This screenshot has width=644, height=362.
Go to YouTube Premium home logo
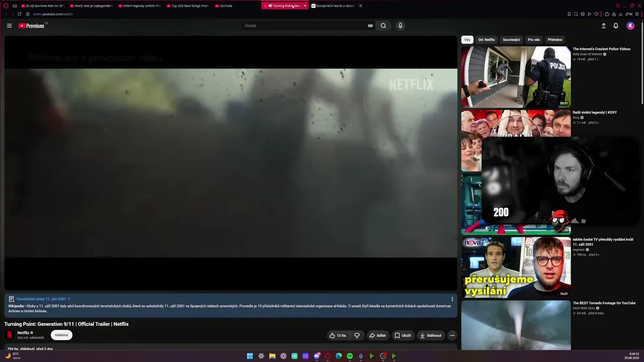click(32, 26)
